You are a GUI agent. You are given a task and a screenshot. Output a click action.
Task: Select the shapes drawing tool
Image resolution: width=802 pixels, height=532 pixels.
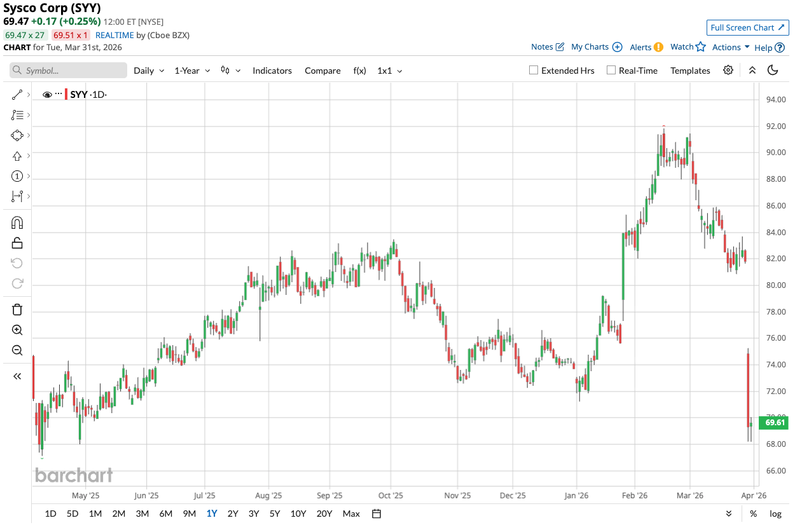point(17,135)
